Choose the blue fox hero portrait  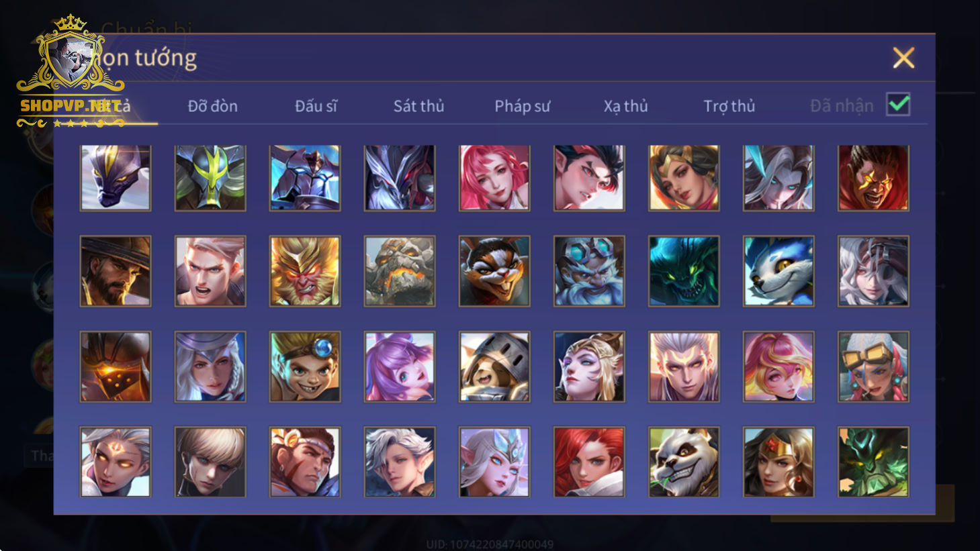pyautogui.click(x=778, y=271)
